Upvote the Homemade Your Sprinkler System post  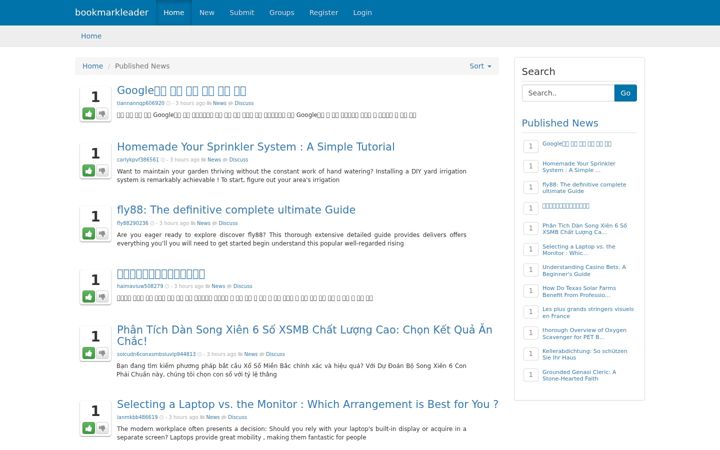click(89, 171)
